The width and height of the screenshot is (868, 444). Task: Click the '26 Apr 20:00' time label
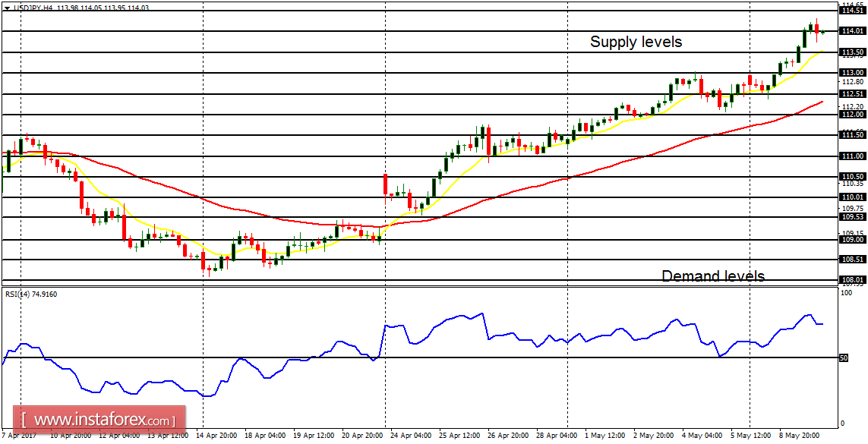tap(507, 435)
